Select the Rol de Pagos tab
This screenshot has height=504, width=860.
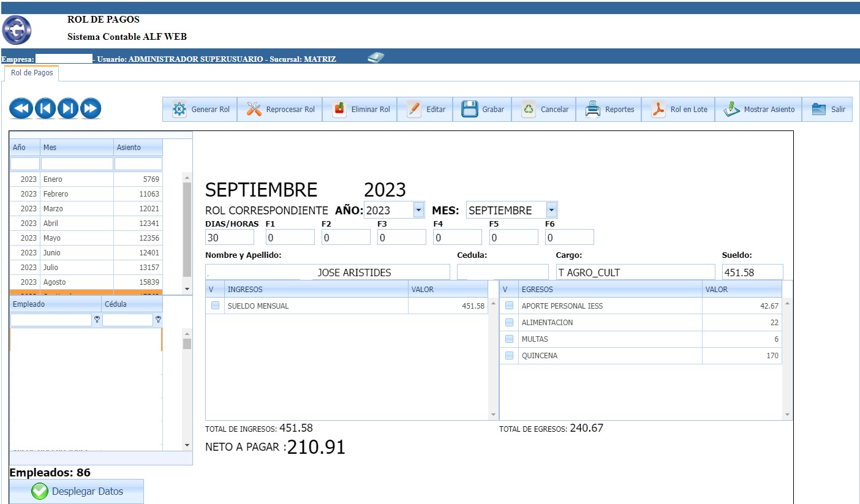click(32, 73)
